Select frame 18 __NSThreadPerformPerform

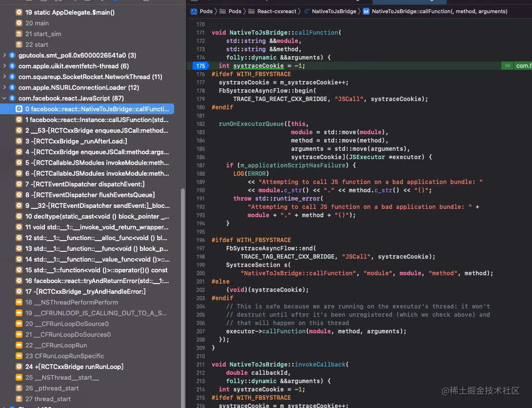67,303
